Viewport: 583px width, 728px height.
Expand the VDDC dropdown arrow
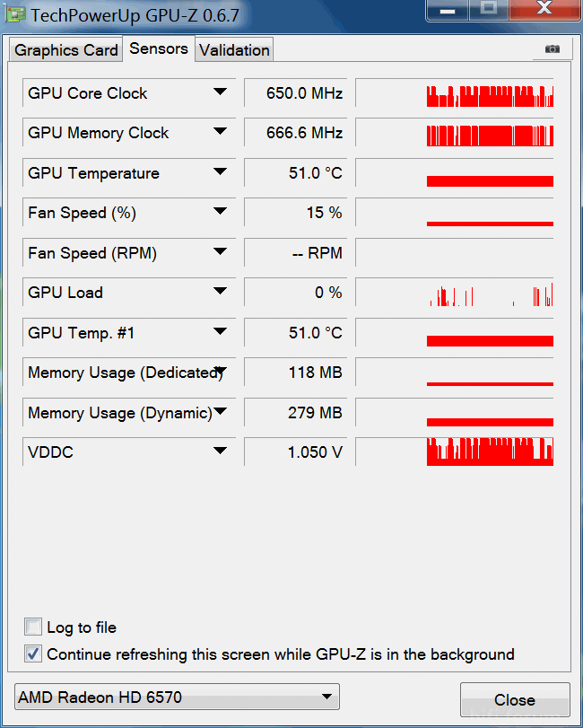(x=220, y=452)
